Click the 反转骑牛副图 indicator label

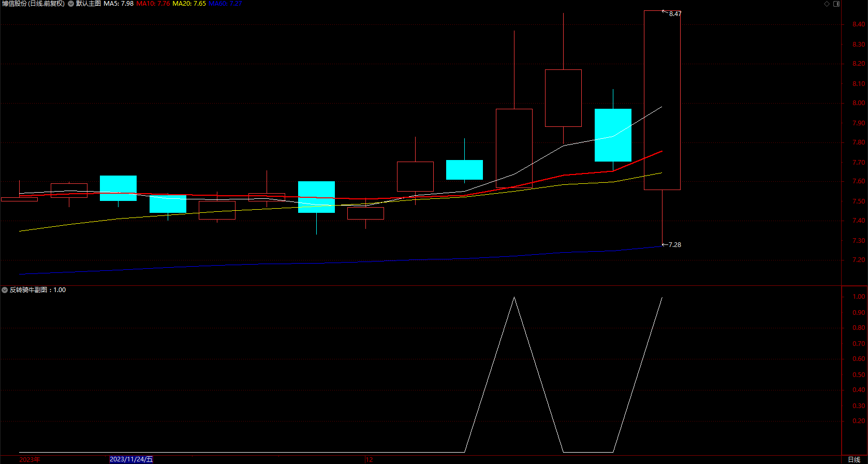click(x=30, y=290)
